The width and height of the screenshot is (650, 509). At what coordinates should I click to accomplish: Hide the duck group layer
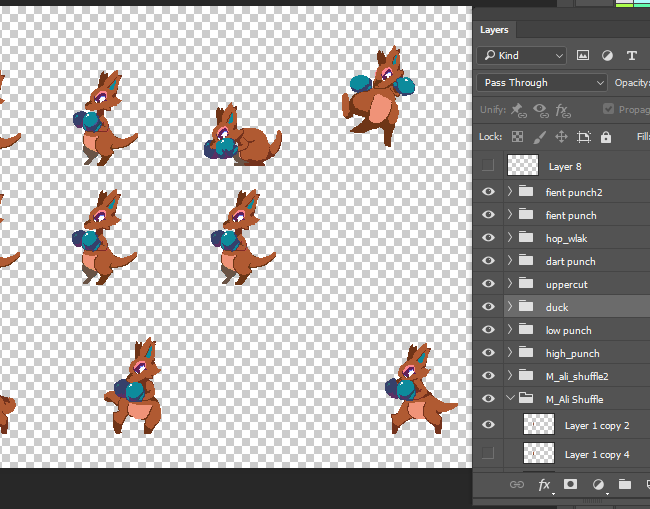coord(488,307)
